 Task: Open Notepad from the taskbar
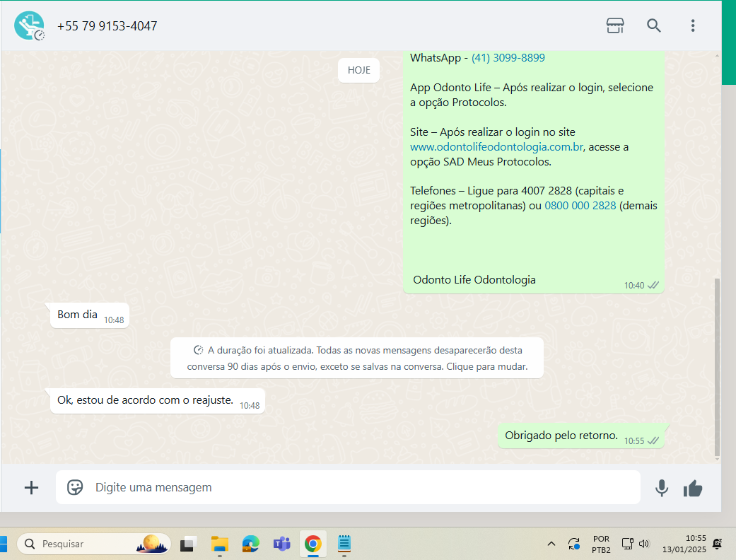click(x=344, y=544)
